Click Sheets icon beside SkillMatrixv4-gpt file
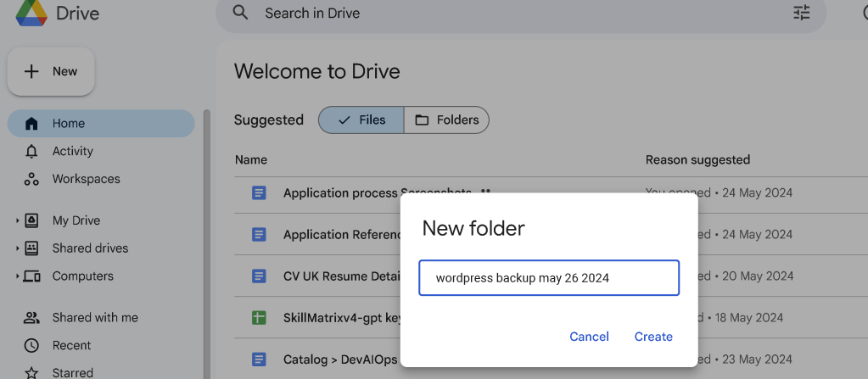The width and height of the screenshot is (868, 379). pos(259,318)
